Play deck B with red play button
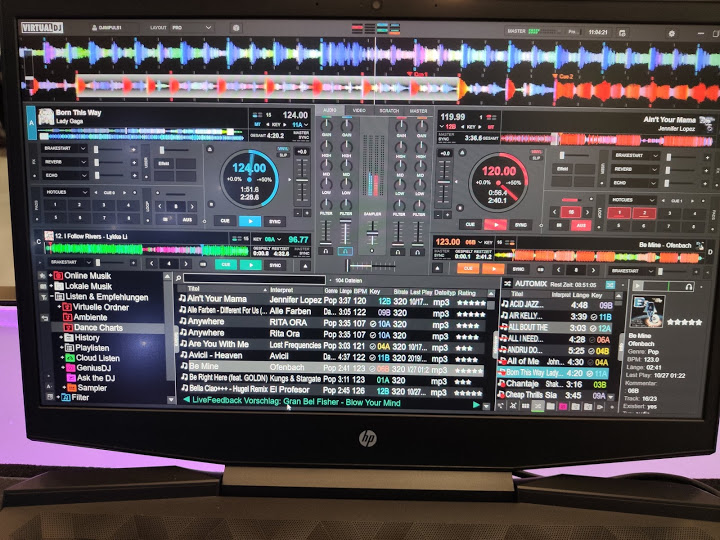The image size is (720, 540). 495,225
